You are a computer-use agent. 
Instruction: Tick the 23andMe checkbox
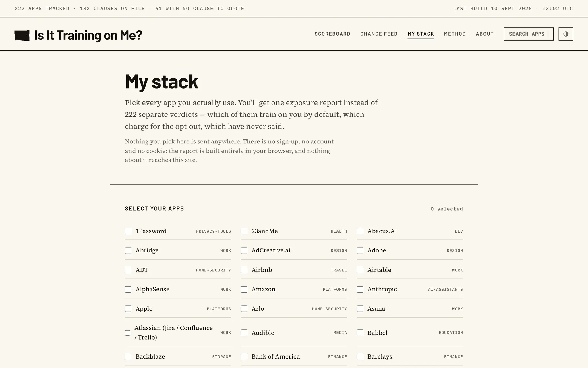click(244, 231)
